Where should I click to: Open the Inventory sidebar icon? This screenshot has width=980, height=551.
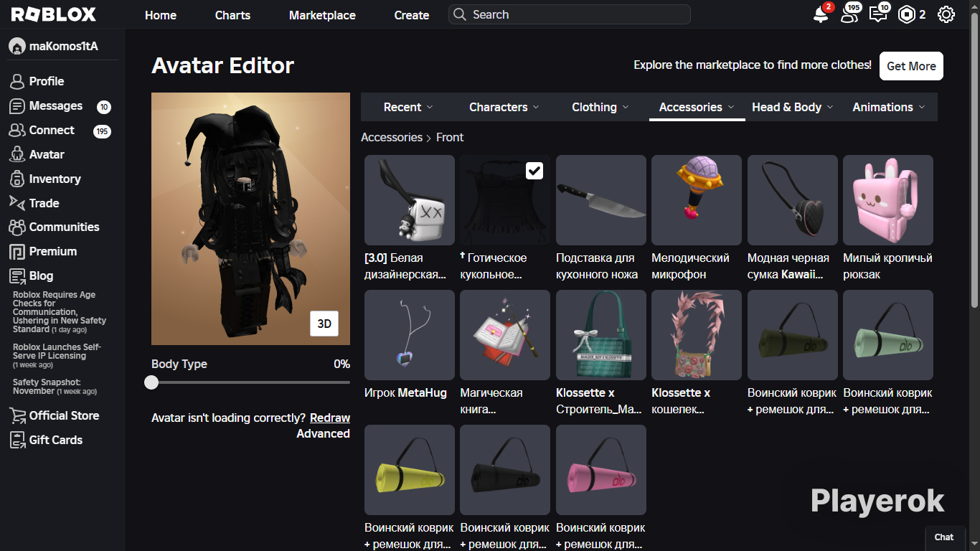17,179
